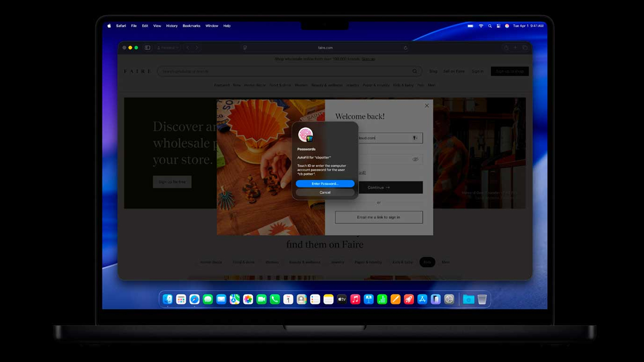The width and height of the screenshot is (644, 362).
Task: Open Control Center from menu bar
Action: click(498, 26)
